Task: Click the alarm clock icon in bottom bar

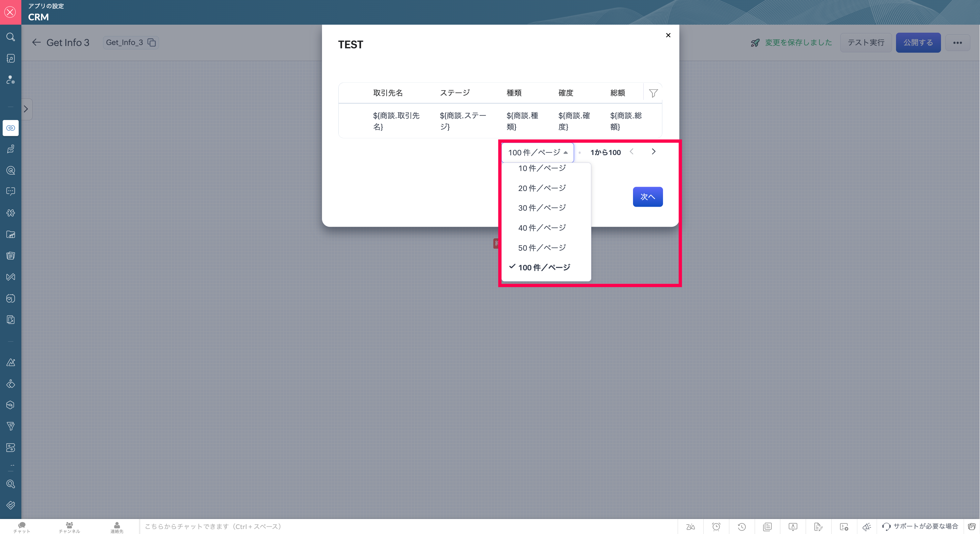Action: coord(716,526)
